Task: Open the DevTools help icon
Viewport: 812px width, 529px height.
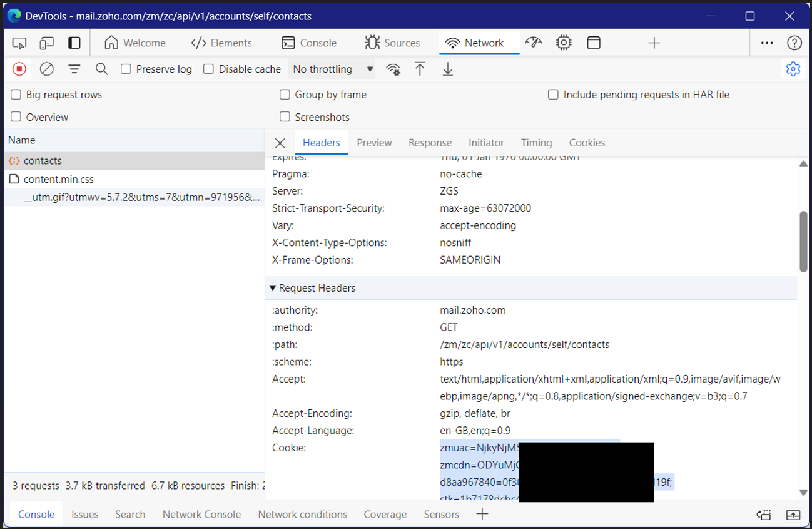Action: coord(794,43)
